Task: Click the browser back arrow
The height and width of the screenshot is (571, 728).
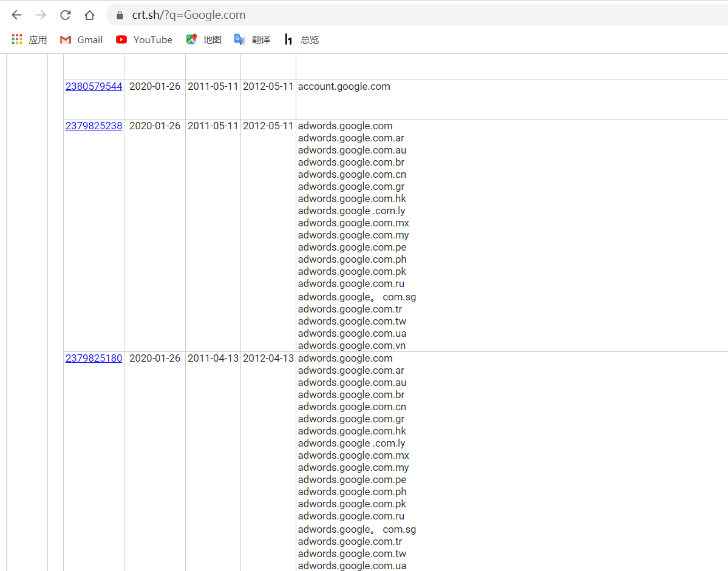Action: (x=17, y=15)
